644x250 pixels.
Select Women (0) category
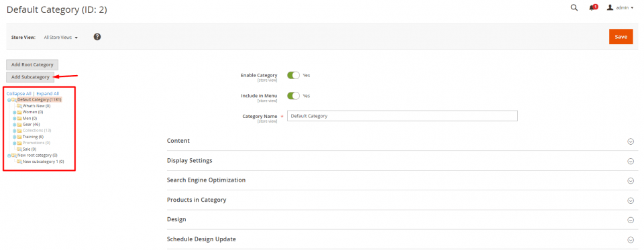[x=33, y=112]
